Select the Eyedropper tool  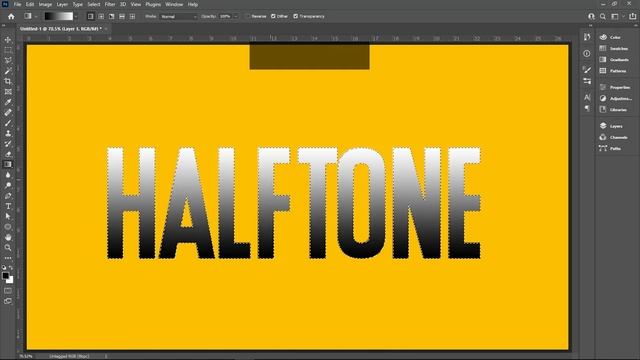[x=8, y=102]
